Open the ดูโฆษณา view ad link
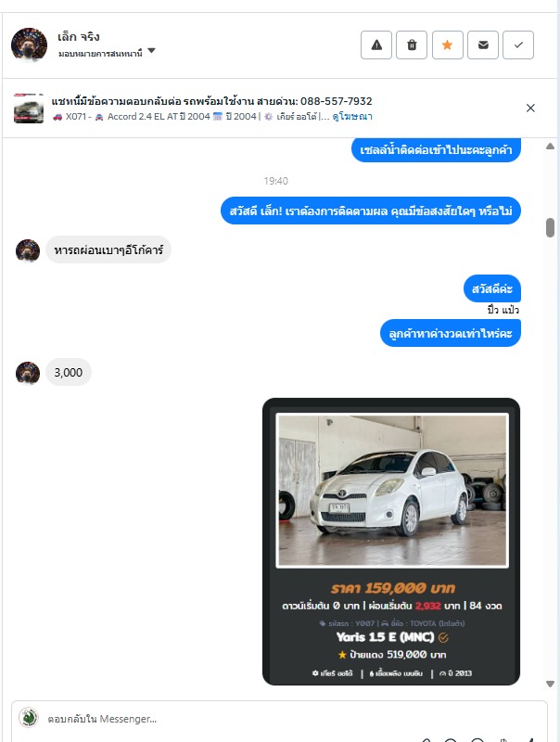 pyautogui.click(x=352, y=117)
